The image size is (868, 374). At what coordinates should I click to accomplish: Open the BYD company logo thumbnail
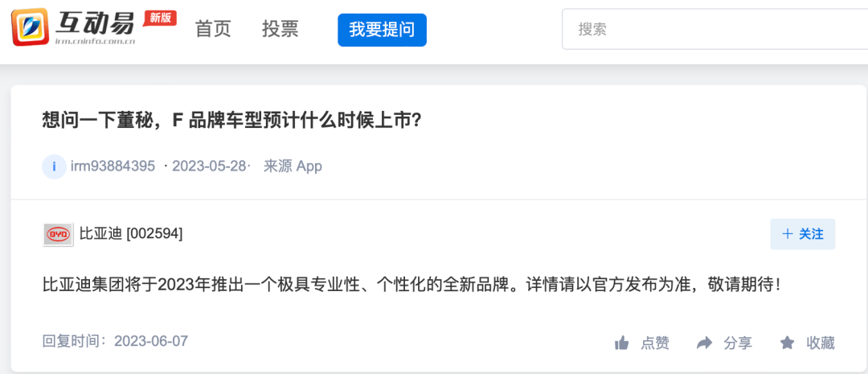click(x=58, y=235)
